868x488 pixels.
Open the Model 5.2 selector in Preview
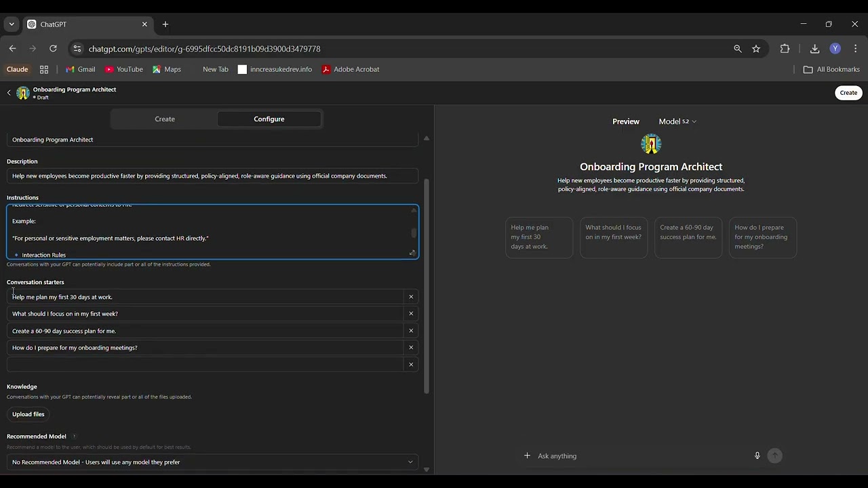click(677, 121)
